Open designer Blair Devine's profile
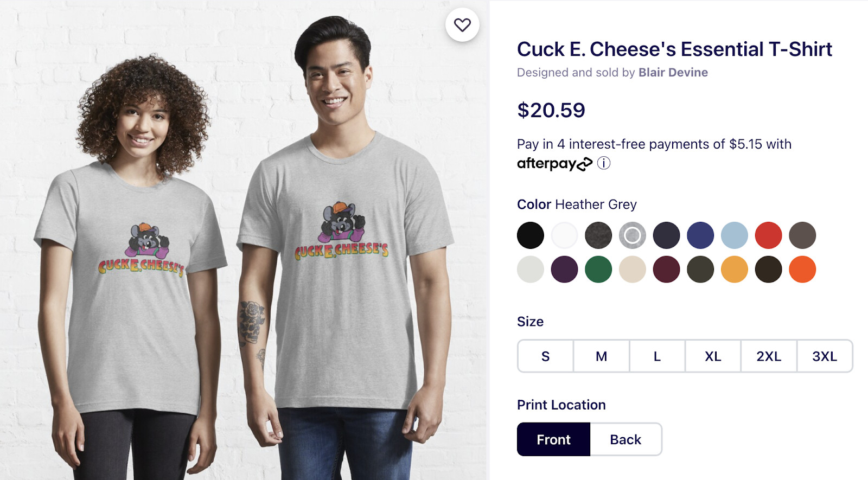This screenshot has height=480, width=868. pos(673,73)
